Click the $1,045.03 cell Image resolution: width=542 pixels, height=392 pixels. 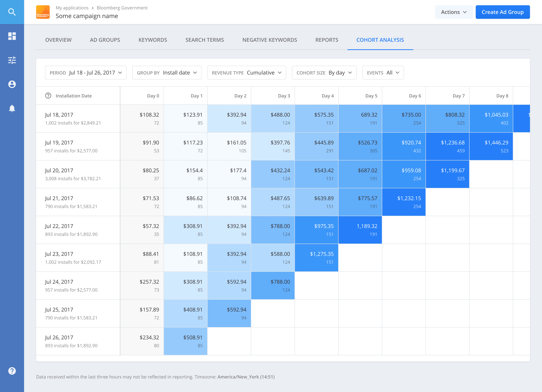click(491, 119)
